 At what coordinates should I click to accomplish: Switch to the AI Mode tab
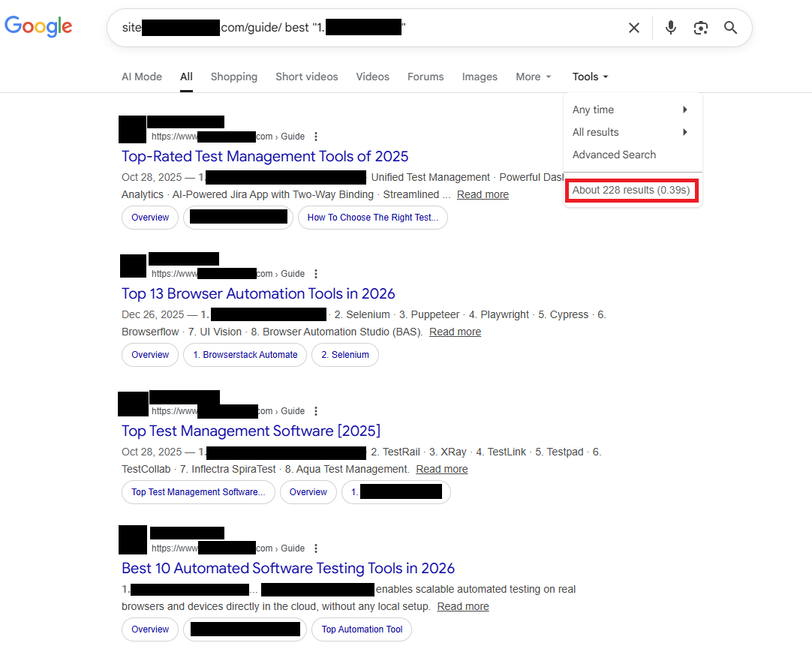pos(142,77)
